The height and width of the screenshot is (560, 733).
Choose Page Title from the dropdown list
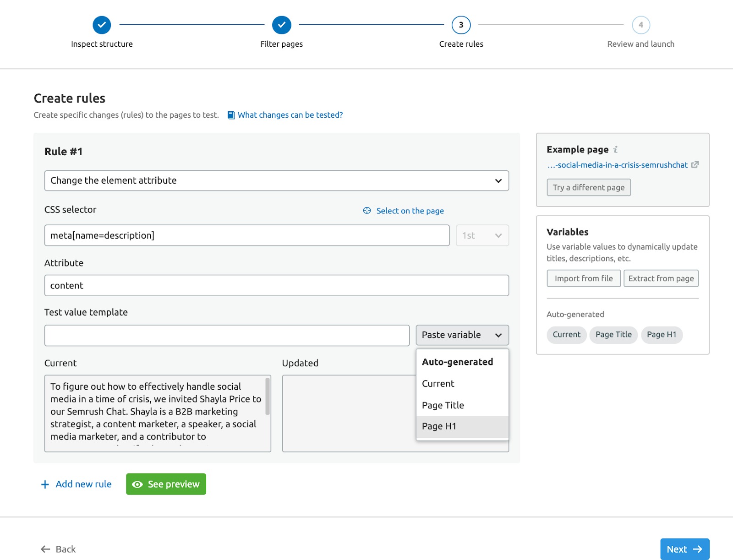(x=462, y=405)
